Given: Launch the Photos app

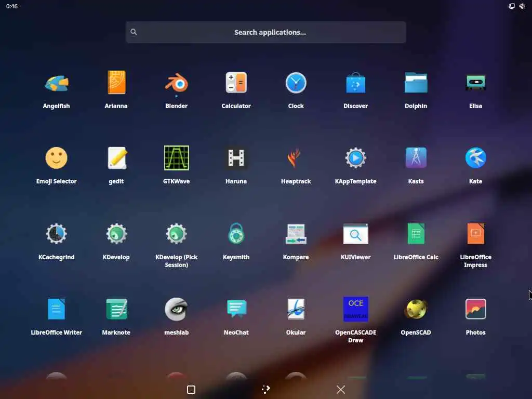Looking at the screenshot, I should (x=476, y=309).
